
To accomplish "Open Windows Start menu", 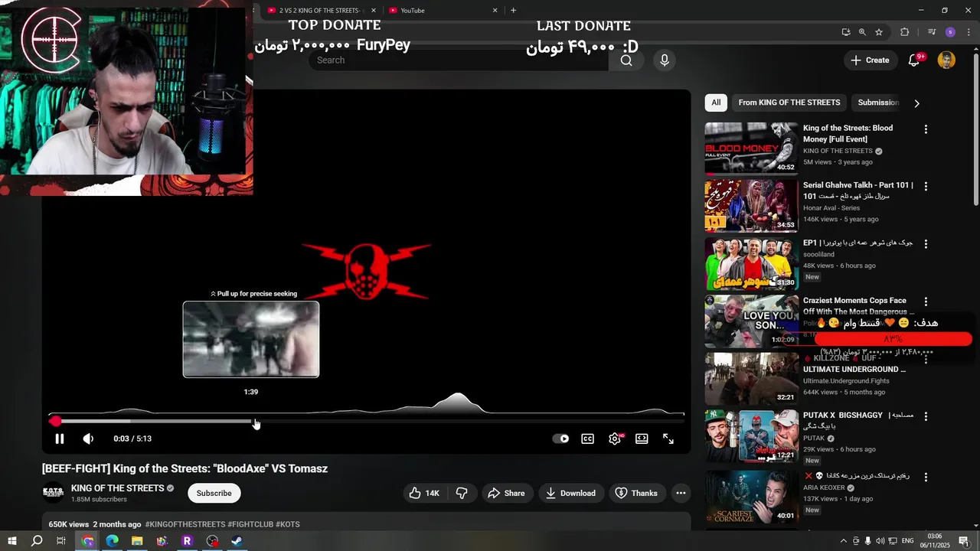I will click(x=12, y=540).
